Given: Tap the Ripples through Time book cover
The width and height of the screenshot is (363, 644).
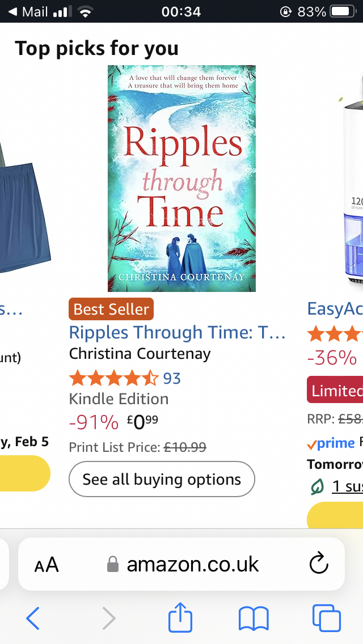Looking at the screenshot, I should tap(181, 178).
